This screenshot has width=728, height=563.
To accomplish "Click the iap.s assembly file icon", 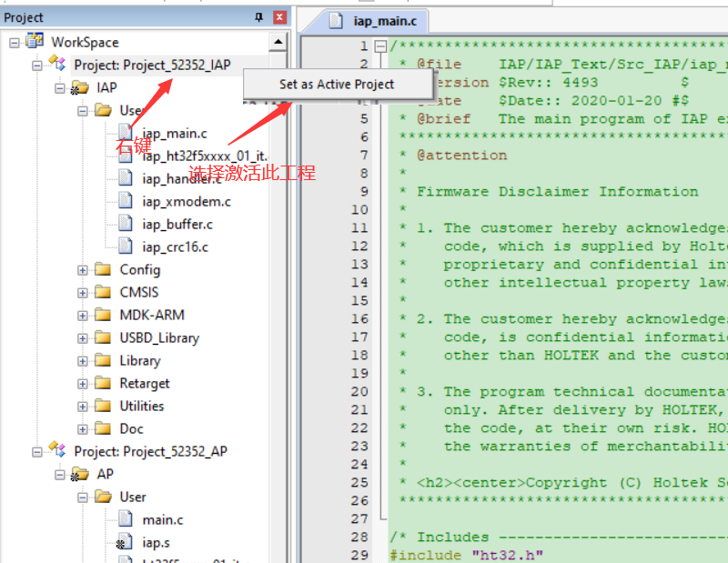I will click(x=126, y=542).
